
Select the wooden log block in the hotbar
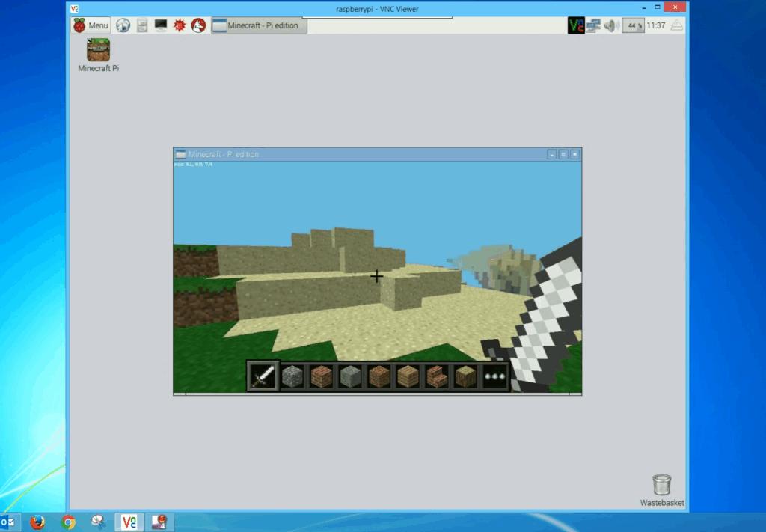465,375
